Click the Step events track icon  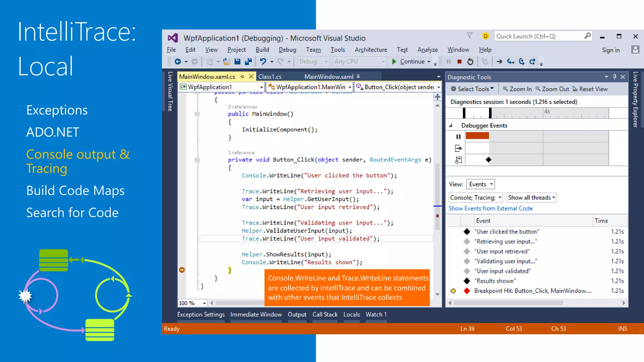[458, 148]
